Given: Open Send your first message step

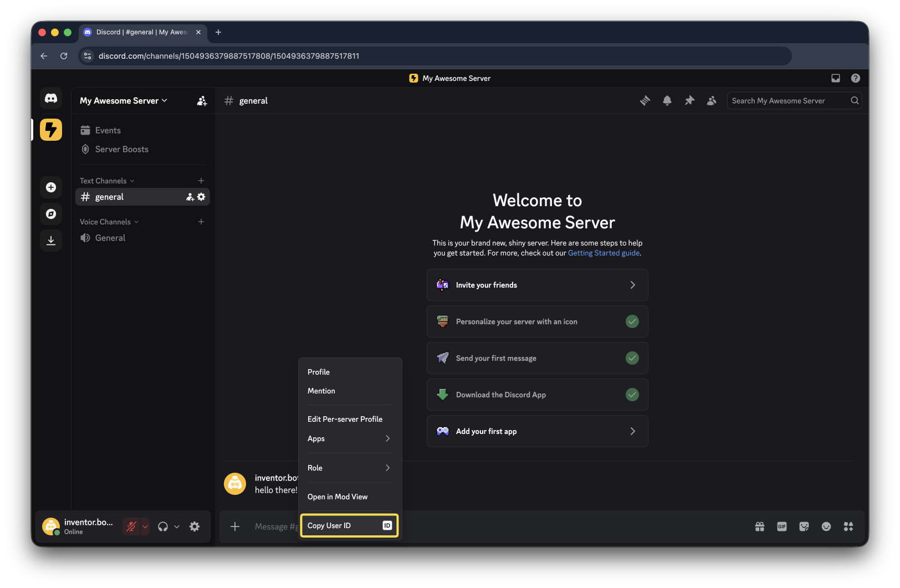Looking at the screenshot, I should click(538, 358).
